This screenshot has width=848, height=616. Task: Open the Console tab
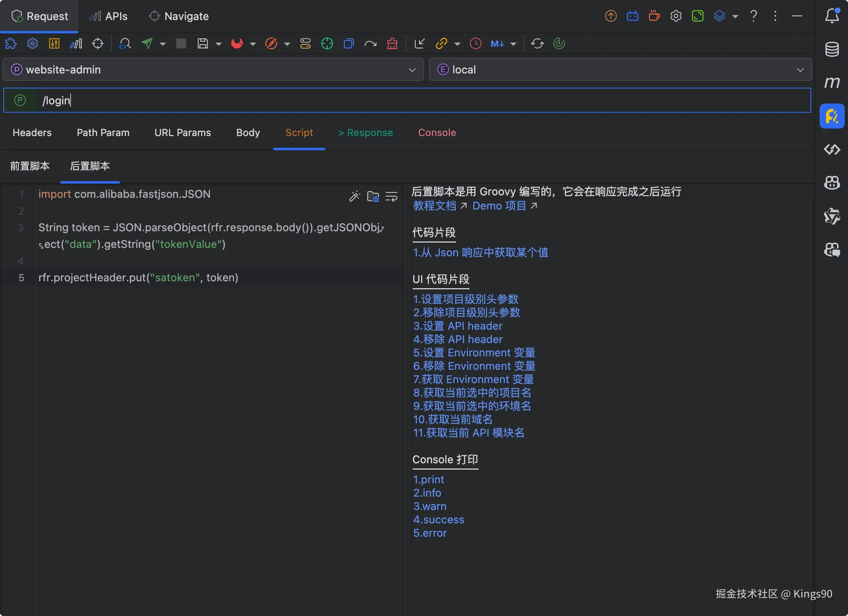tap(437, 133)
